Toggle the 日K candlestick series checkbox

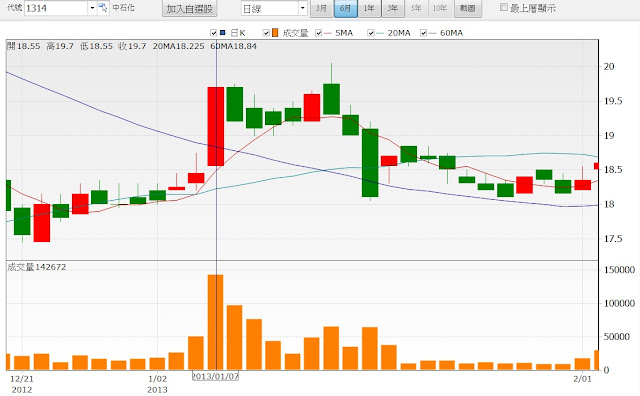(213, 33)
